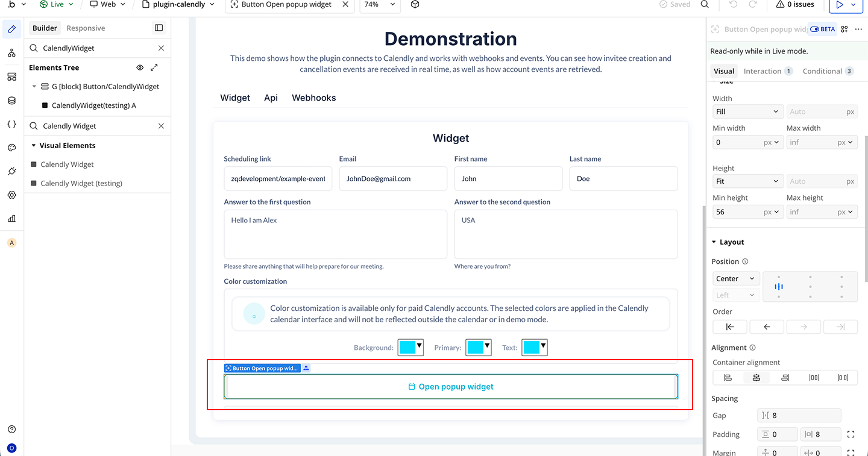The width and height of the screenshot is (868, 456).
Task: Collapse the Layout section
Action: 714,242
